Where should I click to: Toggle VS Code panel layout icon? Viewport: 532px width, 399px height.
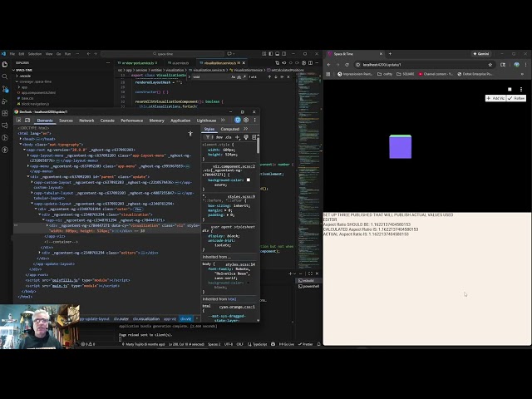pos(277,53)
